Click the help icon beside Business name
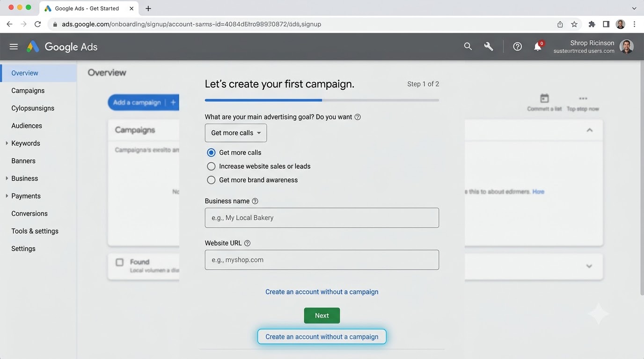 255,201
